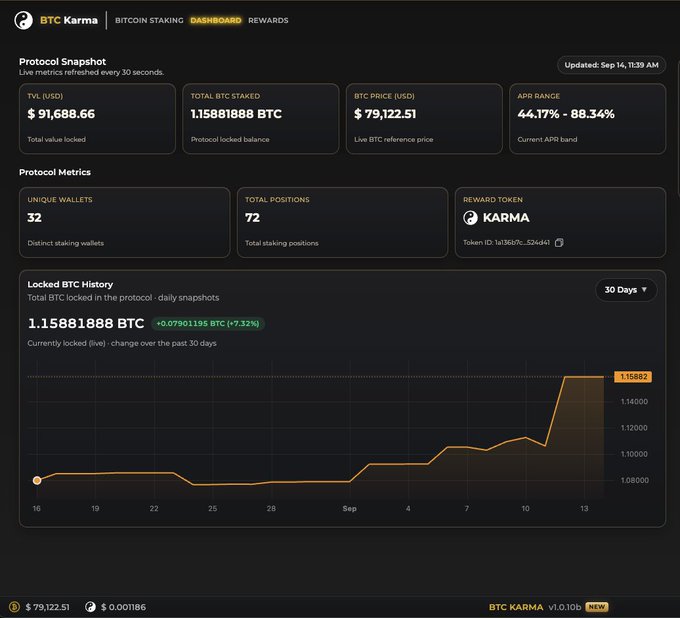Click the 1.10000 y-axis label
The width and height of the screenshot is (680, 618).
pos(634,454)
